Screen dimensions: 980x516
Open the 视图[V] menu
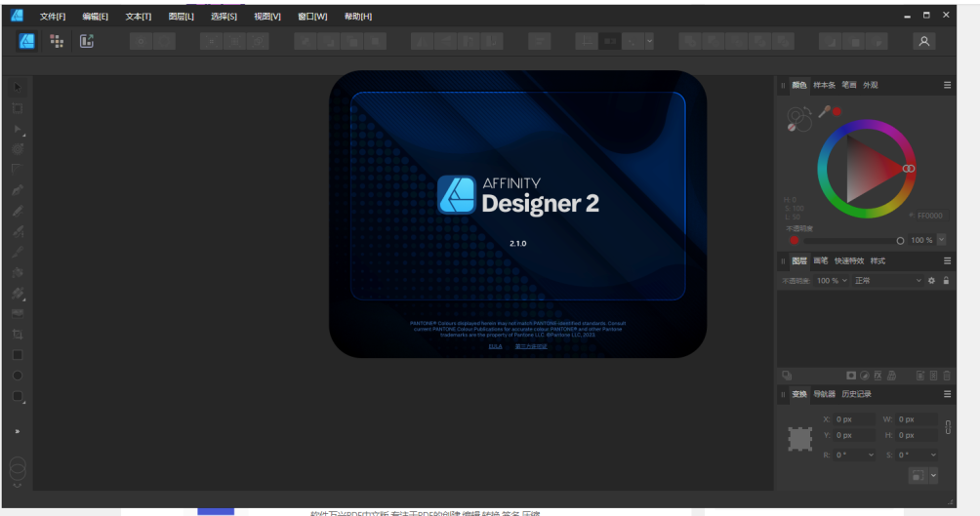pos(266,17)
